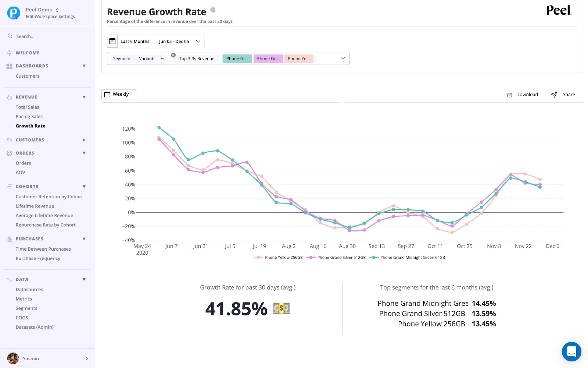Remove the Top 3 By Revenue filter
Screen dimensions: 588x368
[173, 55]
